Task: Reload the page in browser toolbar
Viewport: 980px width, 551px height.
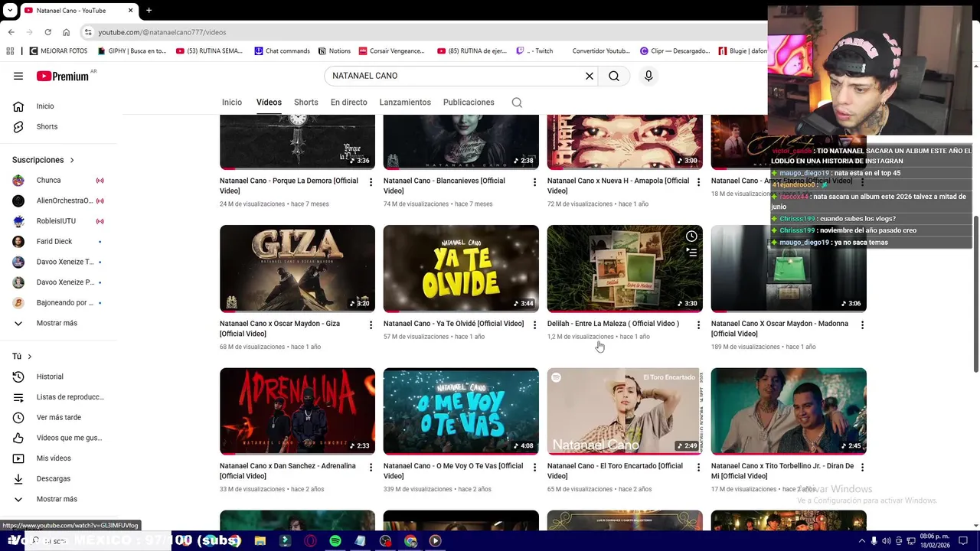Action: [47, 32]
